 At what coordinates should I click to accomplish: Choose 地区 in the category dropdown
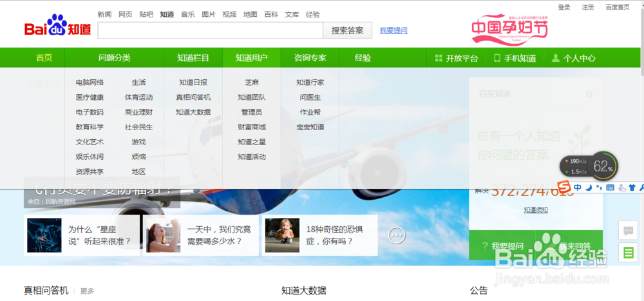(x=139, y=171)
